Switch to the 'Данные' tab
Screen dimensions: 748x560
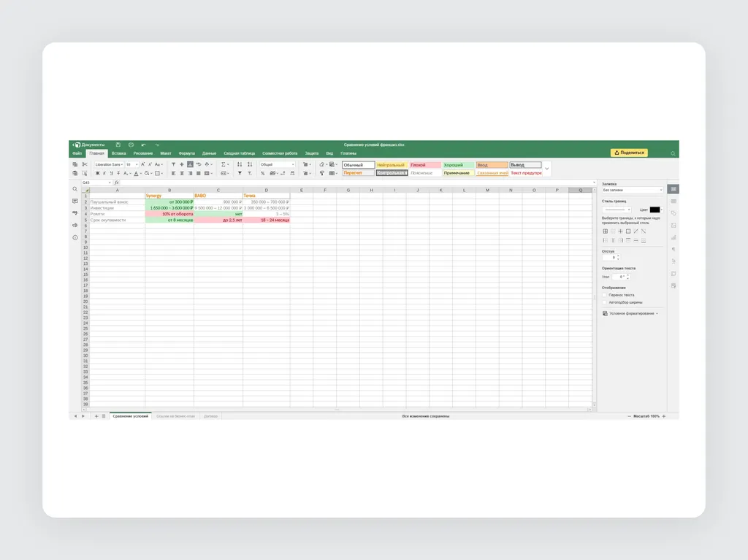pyautogui.click(x=209, y=153)
